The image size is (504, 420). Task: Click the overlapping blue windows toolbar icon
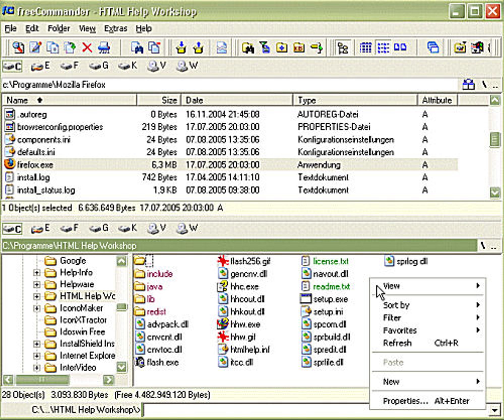coord(433,47)
